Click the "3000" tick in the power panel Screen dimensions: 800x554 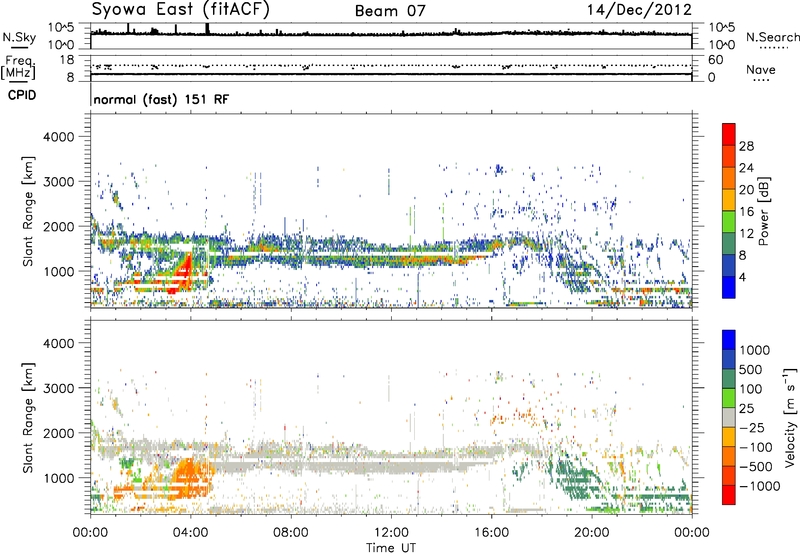pyautogui.click(x=58, y=182)
